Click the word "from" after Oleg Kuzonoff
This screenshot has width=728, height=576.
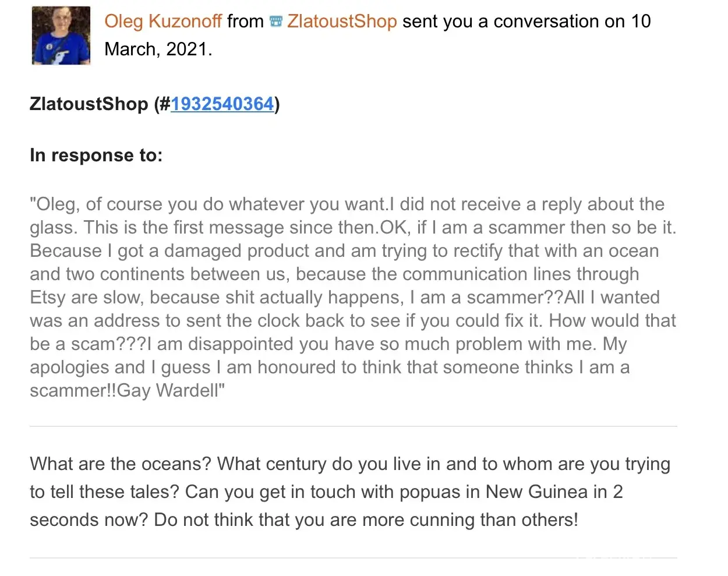point(245,22)
